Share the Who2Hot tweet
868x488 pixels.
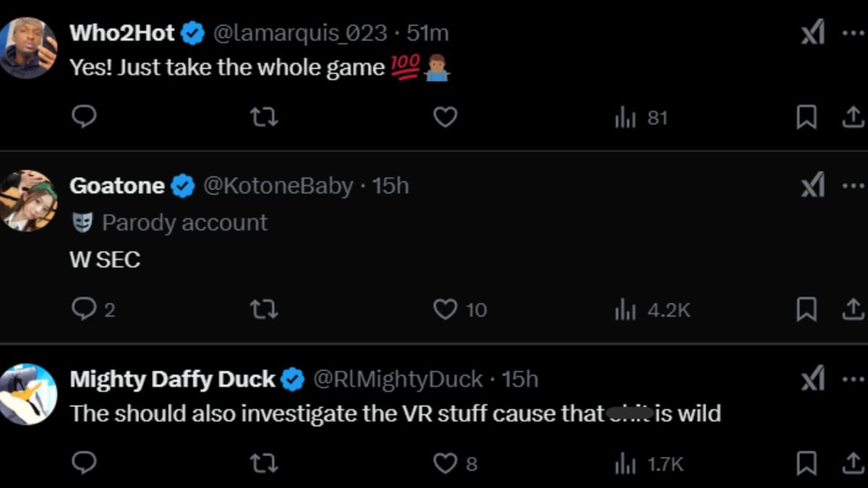point(854,116)
